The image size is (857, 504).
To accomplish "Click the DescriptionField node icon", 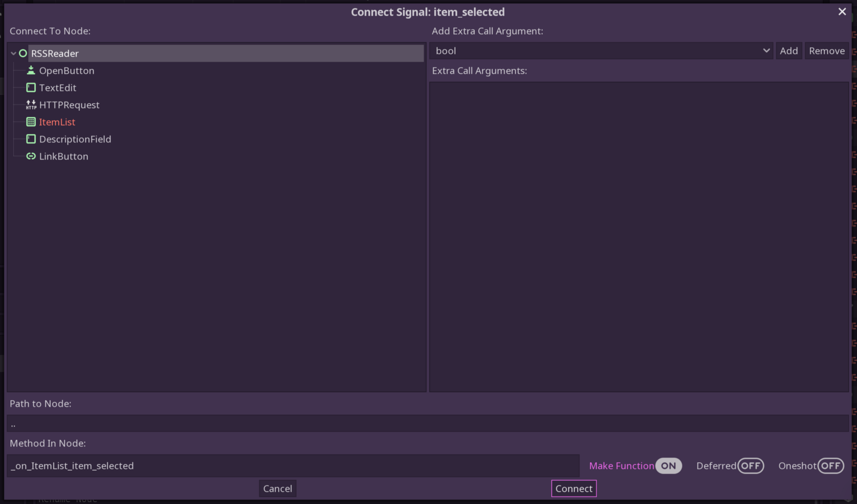I will click(x=31, y=139).
